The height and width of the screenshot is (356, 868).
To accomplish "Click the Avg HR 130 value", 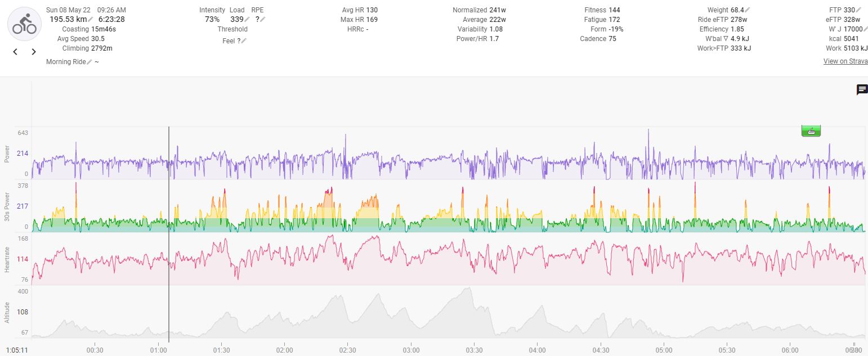I will [x=372, y=10].
